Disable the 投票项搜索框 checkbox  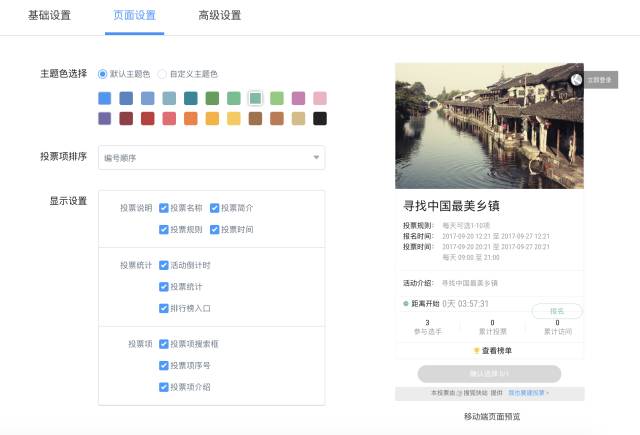click(x=164, y=344)
